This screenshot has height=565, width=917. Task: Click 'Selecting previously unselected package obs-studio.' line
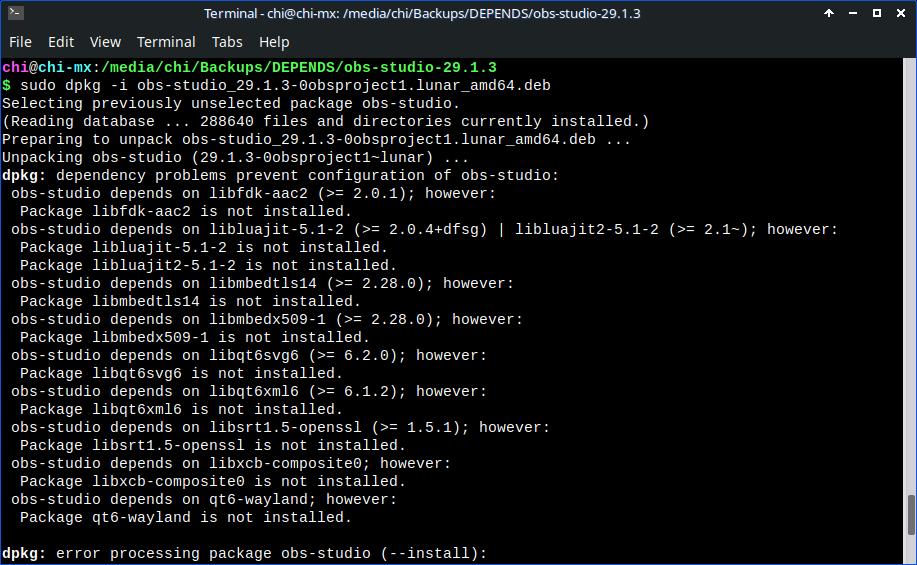(231, 104)
